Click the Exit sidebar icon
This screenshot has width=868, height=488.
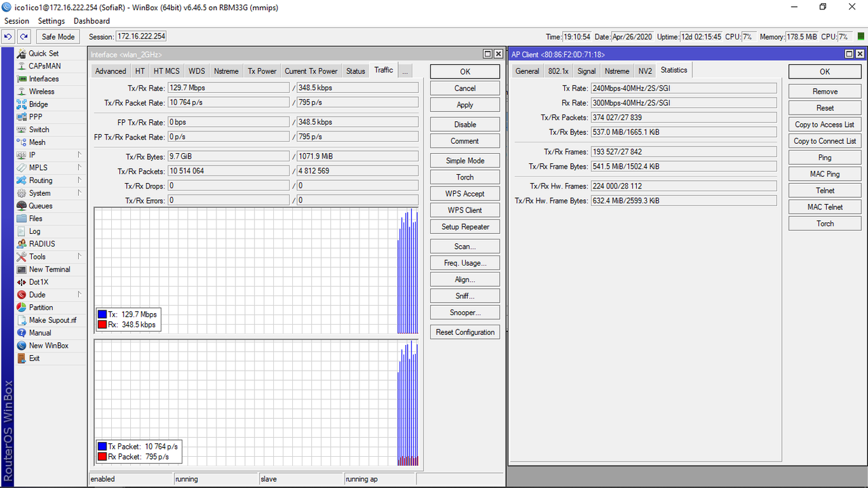click(x=22, y=359)
